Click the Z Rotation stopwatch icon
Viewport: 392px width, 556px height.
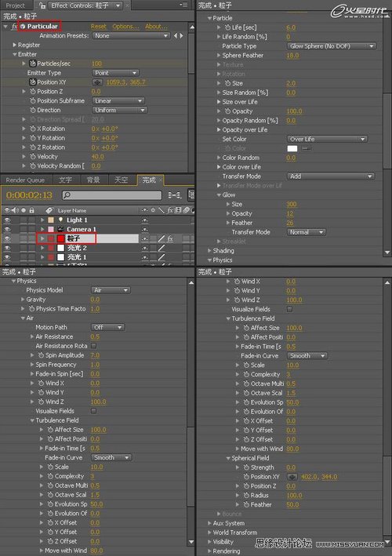(33, 147)
